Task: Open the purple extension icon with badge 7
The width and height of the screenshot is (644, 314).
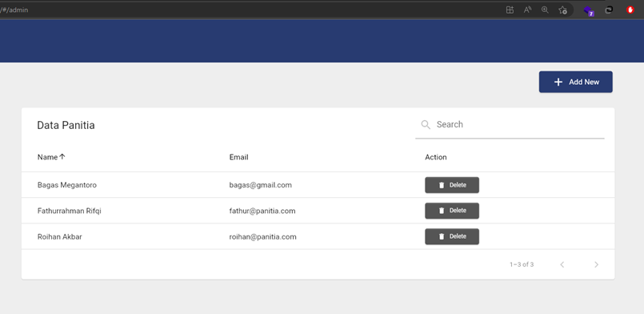Action: pyautogui.click(x=589, y=10)
